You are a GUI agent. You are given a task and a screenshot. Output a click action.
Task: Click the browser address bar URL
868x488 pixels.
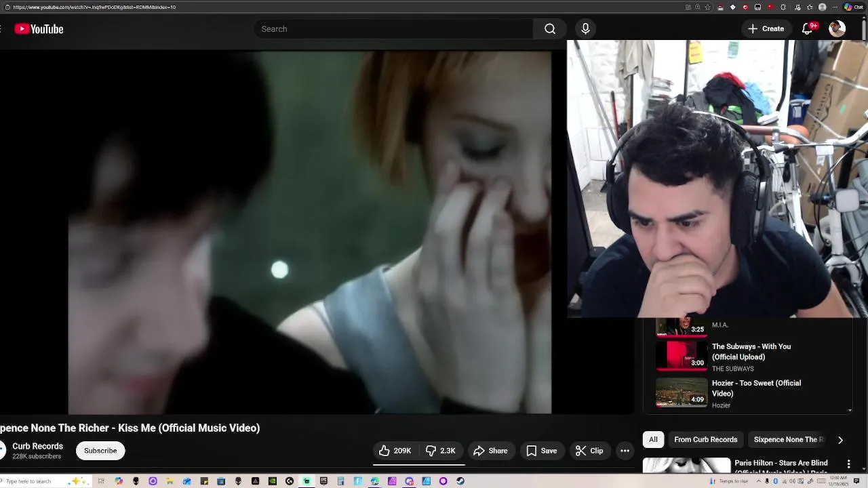click(x=95, y=7)
